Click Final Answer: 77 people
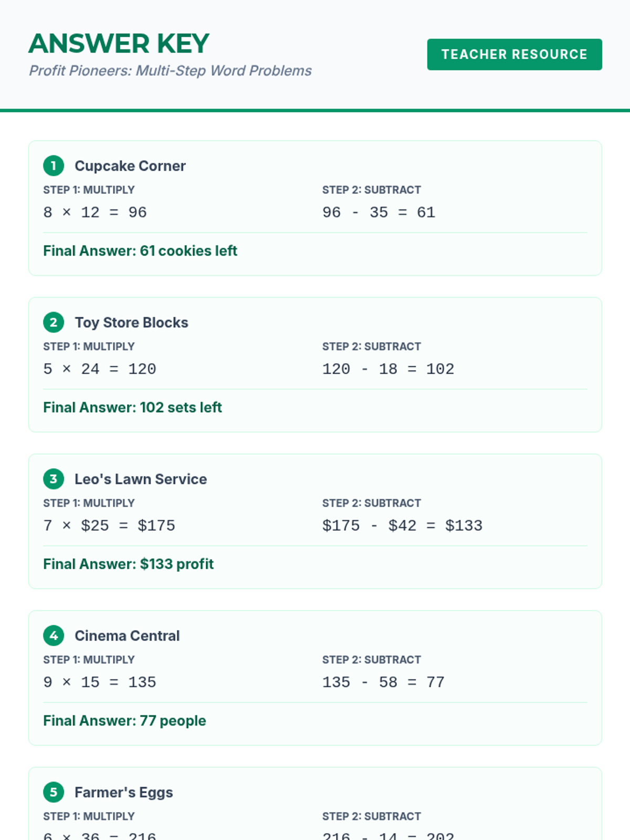630x840 pixels. coord(124,720)
